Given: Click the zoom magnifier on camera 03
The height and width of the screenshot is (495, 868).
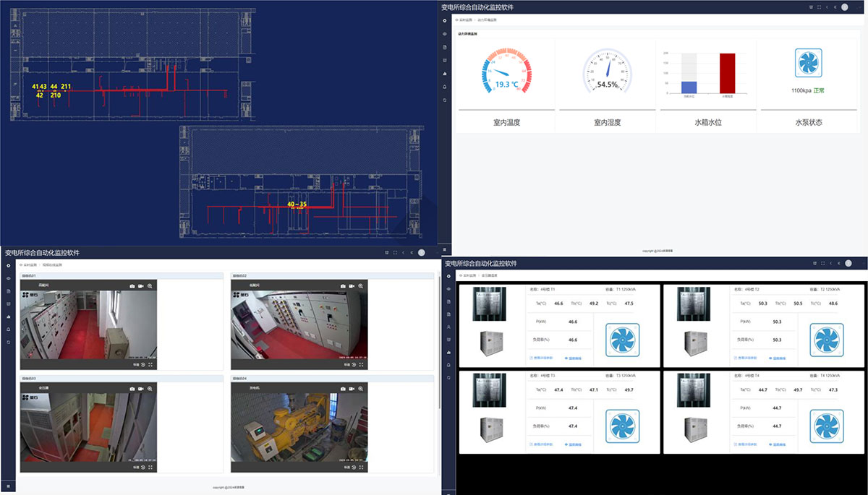Looking at the screenshot, I should (x=150, y=388).
